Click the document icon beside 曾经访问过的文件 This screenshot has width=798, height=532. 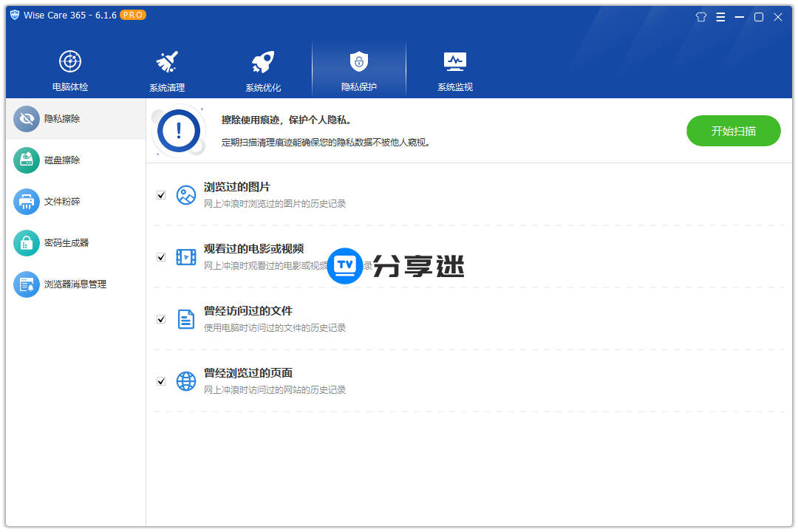186,319
